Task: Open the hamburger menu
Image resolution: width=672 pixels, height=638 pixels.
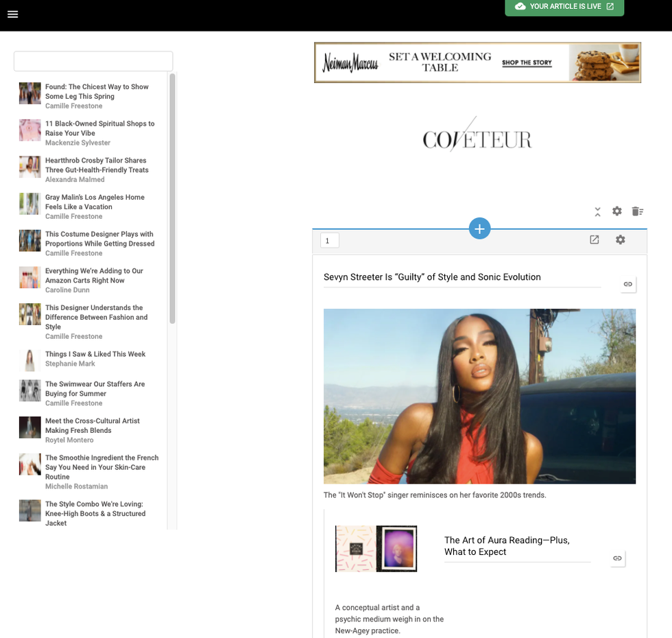Action: (x=12, y=14)
